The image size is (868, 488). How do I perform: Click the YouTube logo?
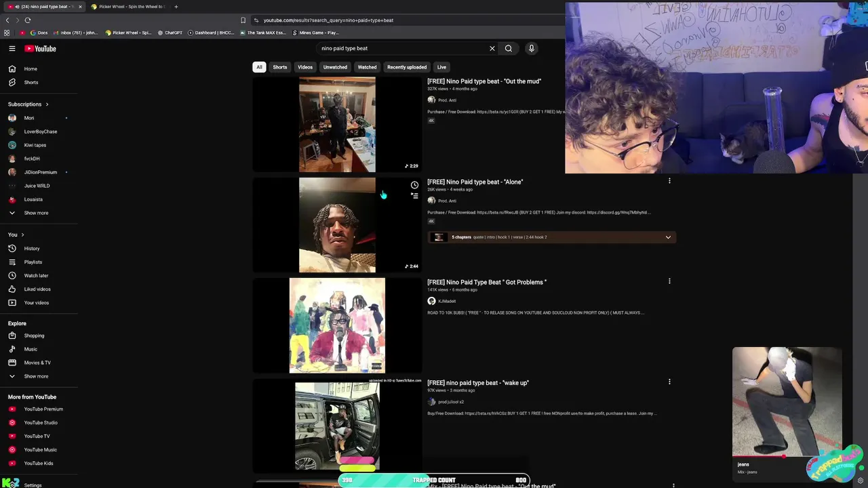pos(41,48)
